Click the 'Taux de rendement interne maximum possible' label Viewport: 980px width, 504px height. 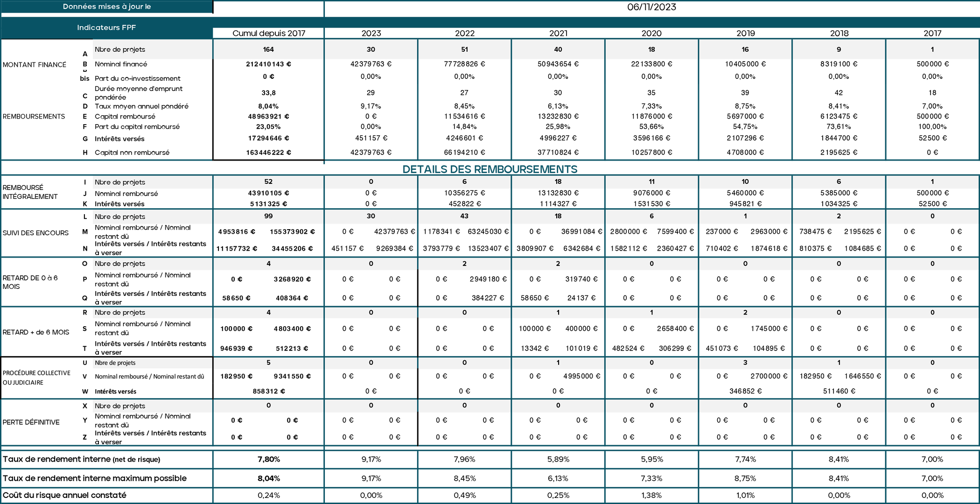click(95, 478)
